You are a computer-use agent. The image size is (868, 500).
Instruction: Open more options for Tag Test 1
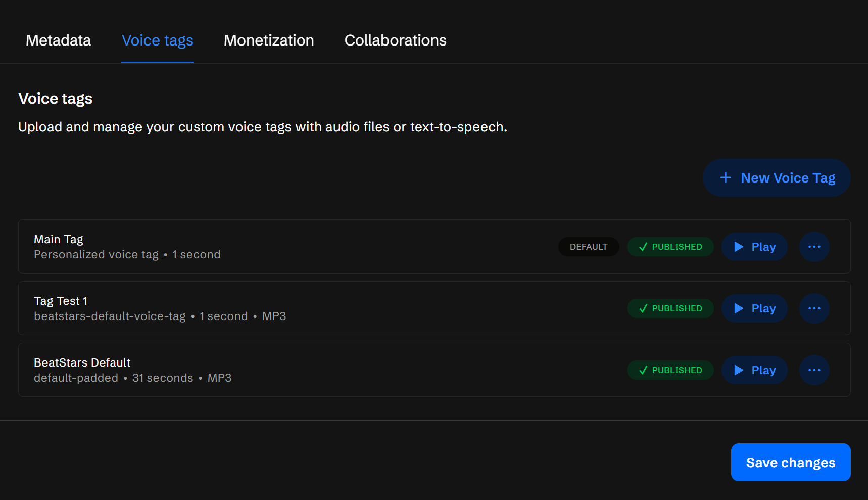pos(814,308)
